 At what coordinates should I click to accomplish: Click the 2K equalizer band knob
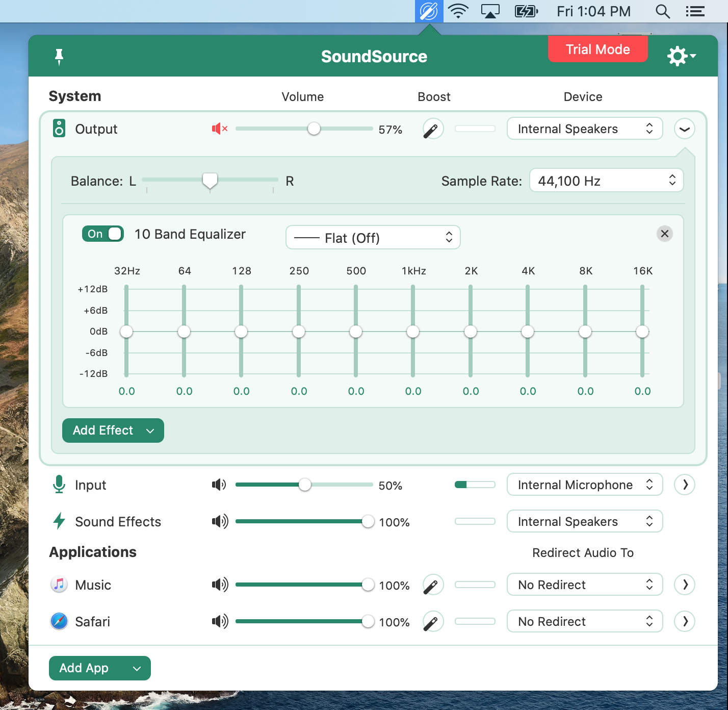pyautogui.click(x=471, y=332)
